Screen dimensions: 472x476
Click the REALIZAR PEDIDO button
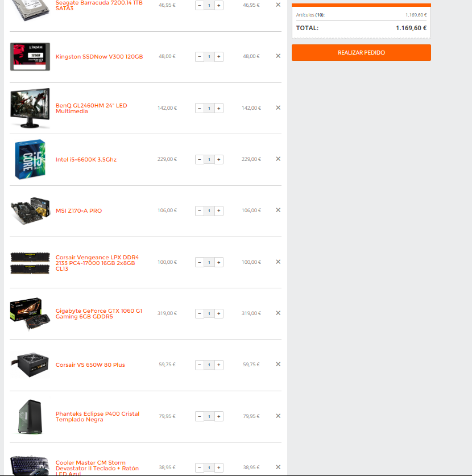click(361, 52)
